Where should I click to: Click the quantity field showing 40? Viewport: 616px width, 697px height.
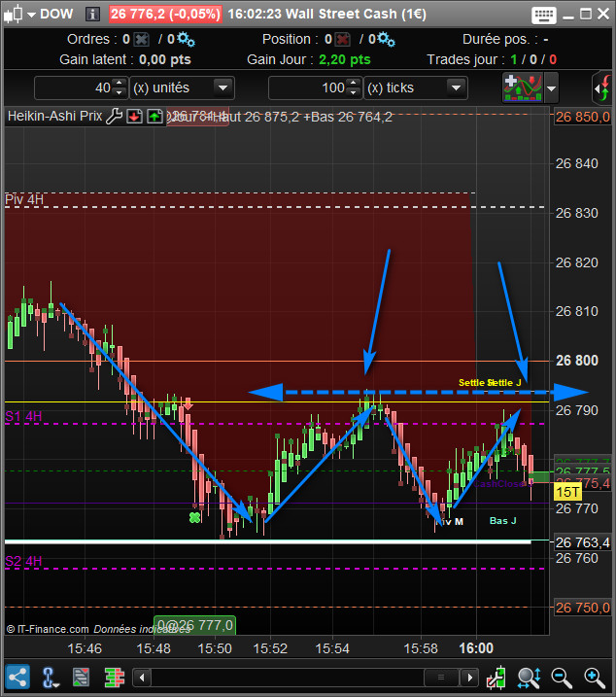pyautogui.click(x=74, y=87)
